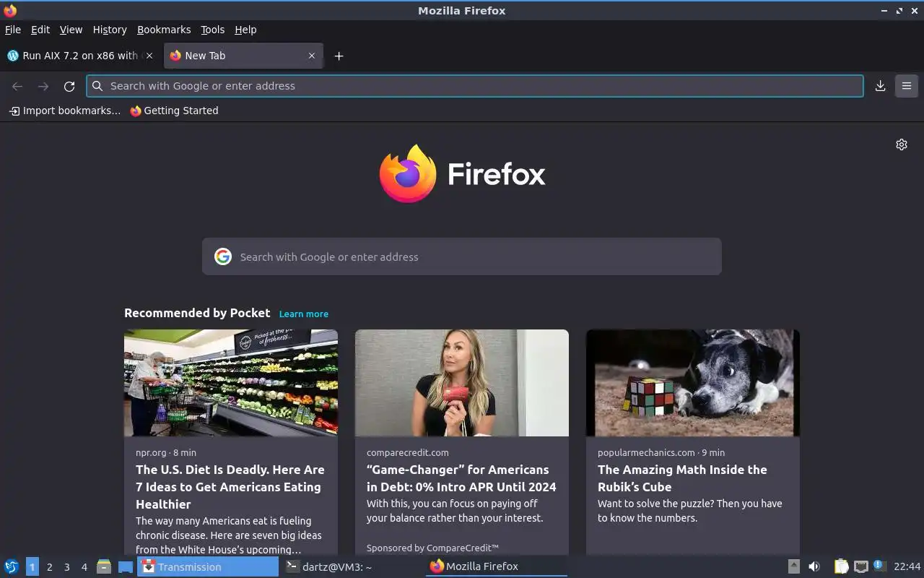The height and width of the screenshot is (578, 924).
Task: Open the Edit menu
Action: click(40, 30)
